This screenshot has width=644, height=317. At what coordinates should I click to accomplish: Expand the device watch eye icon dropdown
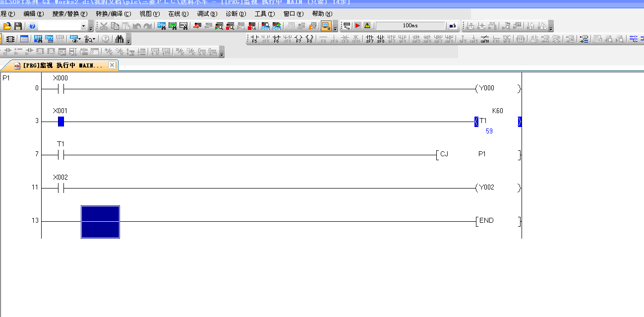(79, 39)
